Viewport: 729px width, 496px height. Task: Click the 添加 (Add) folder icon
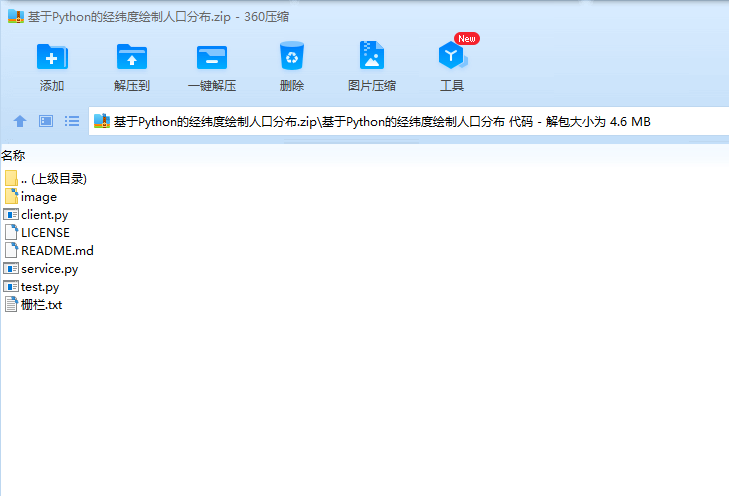[x=52, y=57]
